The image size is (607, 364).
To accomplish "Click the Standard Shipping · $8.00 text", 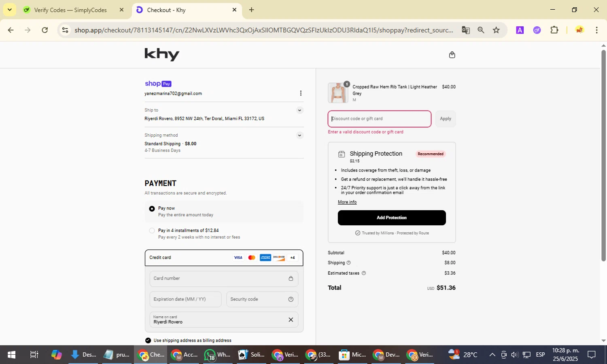I will pyautogui.click(x=170, y=144).
